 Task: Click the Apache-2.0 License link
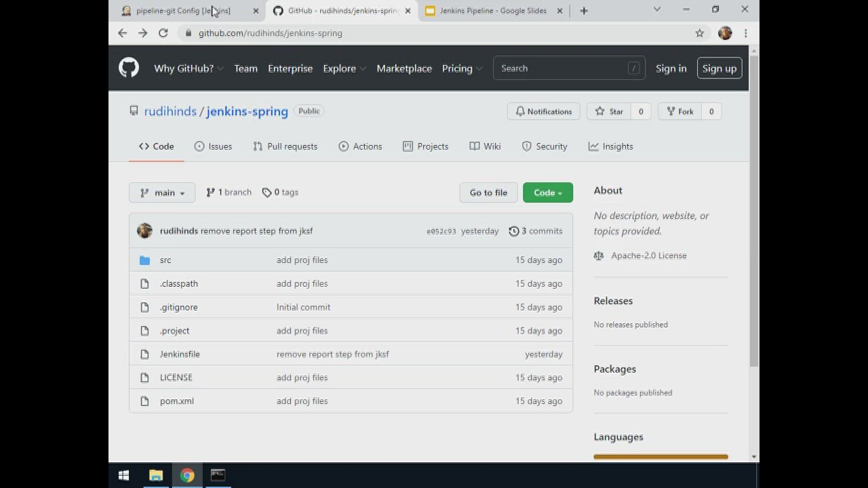[649, 256]
